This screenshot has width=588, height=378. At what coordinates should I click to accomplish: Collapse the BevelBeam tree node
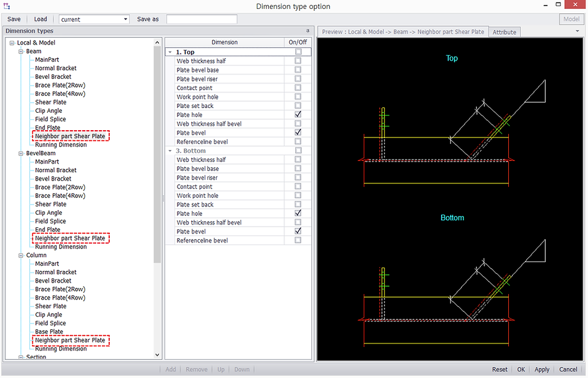(21, 154)
